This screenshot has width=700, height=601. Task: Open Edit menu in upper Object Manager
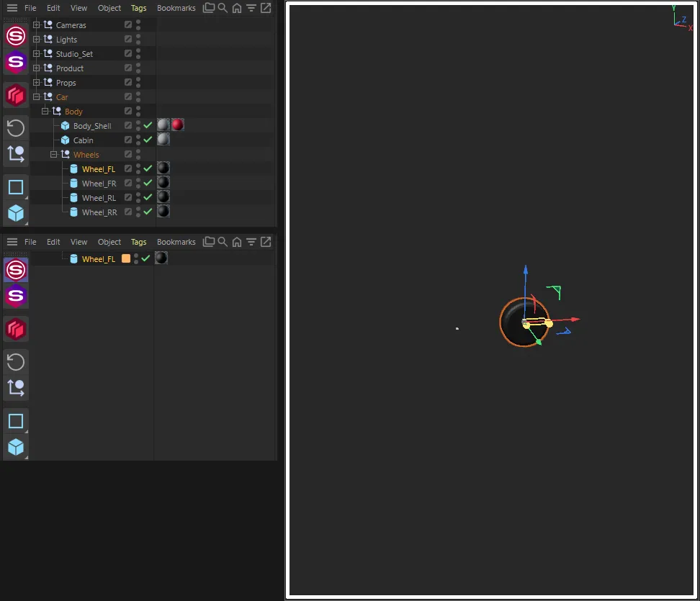pyautogui.click(x=53, y=8)
